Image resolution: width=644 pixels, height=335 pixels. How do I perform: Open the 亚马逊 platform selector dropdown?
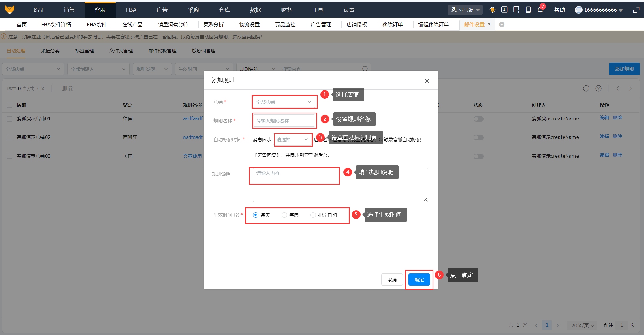click(465, 10)
